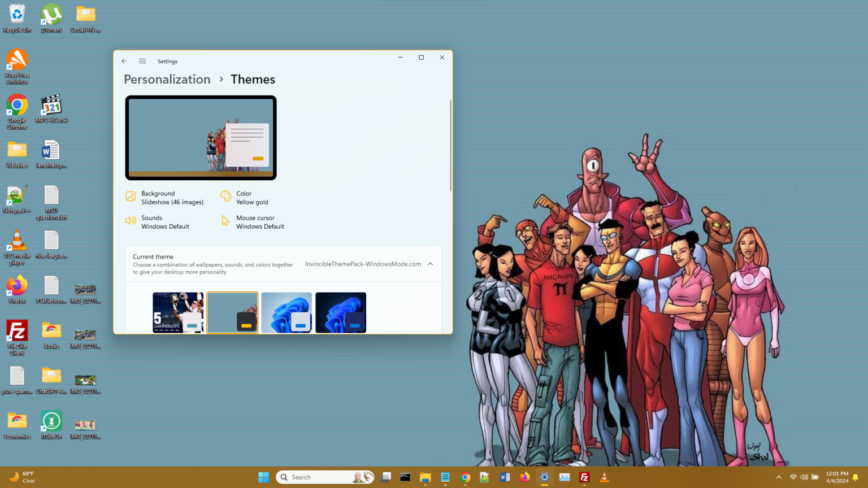Launch FileZilla from the taskbar
868x488 pixels.
click(x=584, y=477)
